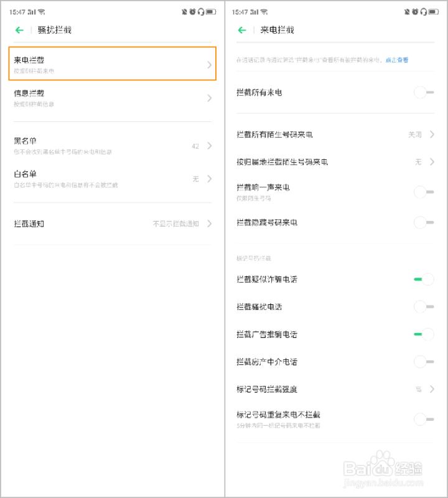Image resolution: width=448 pixels, height=498 pixels.
Task: Enable 拦截骚扰电话 switch
Action: (424, 306)
